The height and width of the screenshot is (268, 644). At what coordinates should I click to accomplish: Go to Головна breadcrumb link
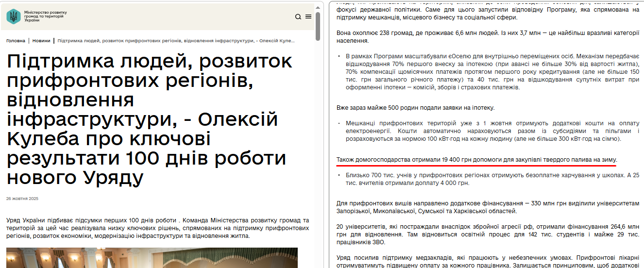point(16,41)
